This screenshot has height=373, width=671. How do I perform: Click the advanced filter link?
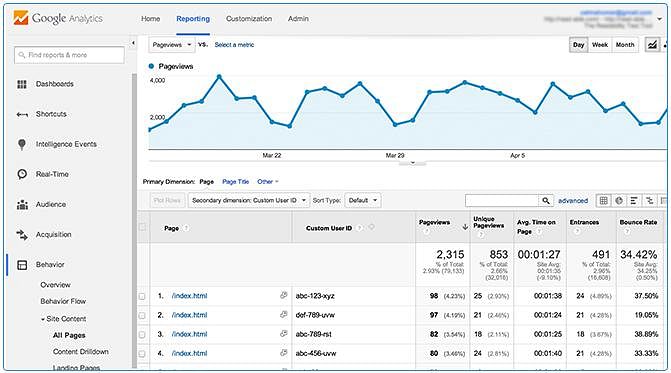(573, 201)
